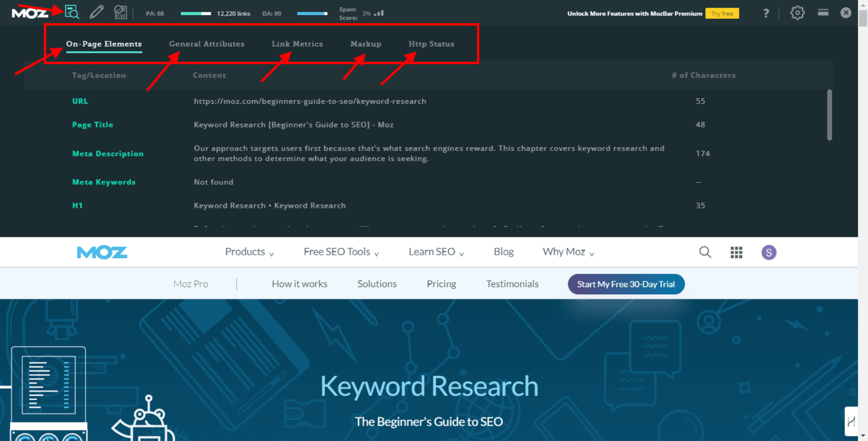Click the Tag/Location column header
Screen dimensions: 868x441
click(99, 75)
